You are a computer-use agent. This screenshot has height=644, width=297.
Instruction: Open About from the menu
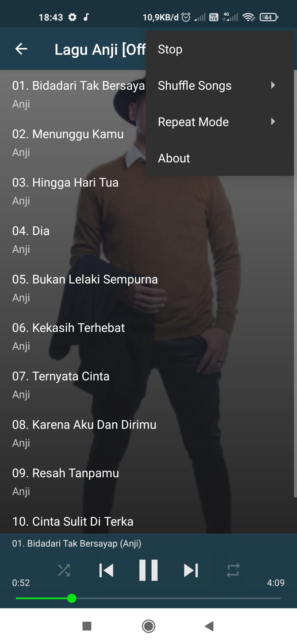click(x=220, y=158)
